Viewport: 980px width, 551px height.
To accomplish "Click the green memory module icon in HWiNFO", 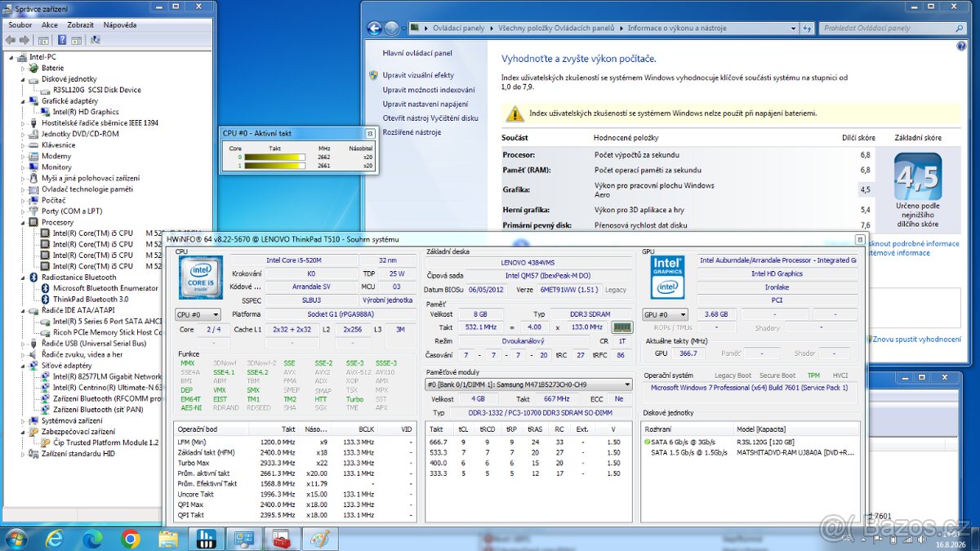I will click(x=622, y=327).
